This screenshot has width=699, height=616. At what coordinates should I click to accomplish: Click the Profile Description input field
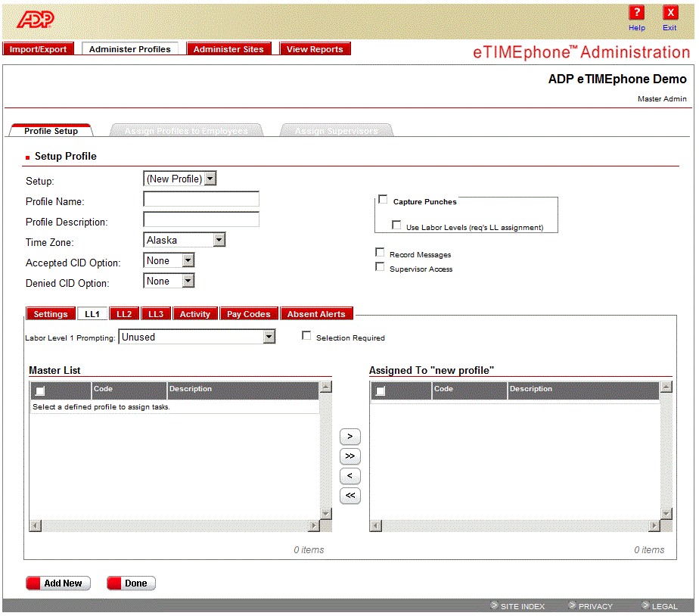pyautogui.click(x=201, y=219)
